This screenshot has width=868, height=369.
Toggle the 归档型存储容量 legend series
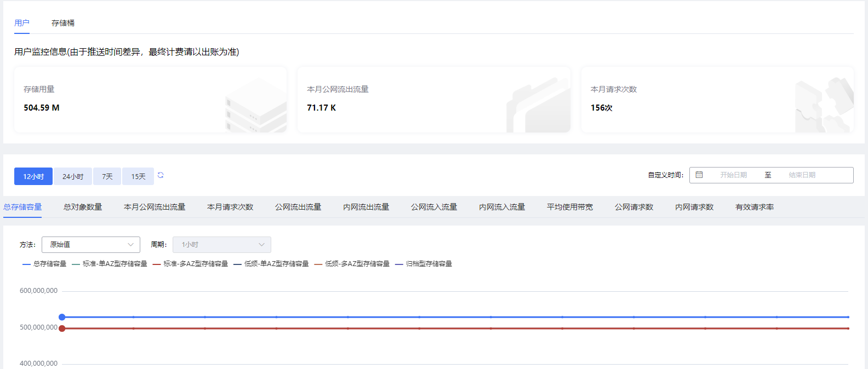click(x=424, y=264)
